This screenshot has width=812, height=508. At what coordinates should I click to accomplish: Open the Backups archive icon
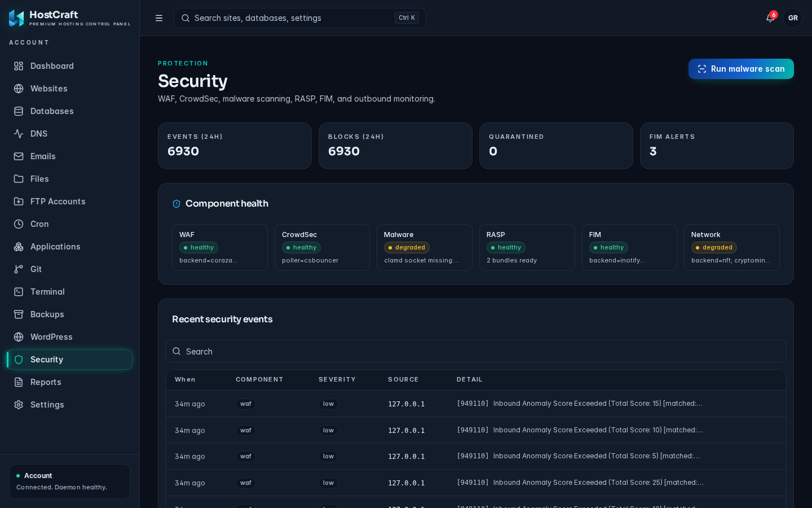click(19, 314)
